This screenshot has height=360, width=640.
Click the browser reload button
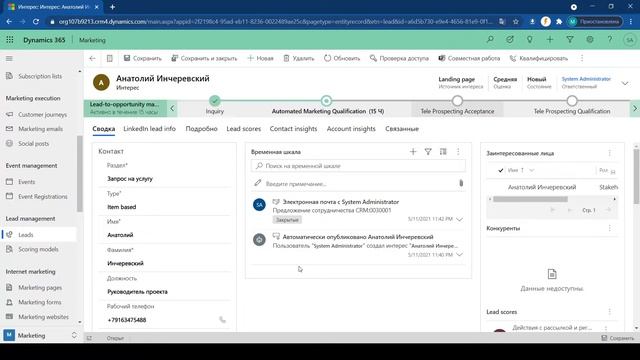pyautogui.click(x=36, y=22)
